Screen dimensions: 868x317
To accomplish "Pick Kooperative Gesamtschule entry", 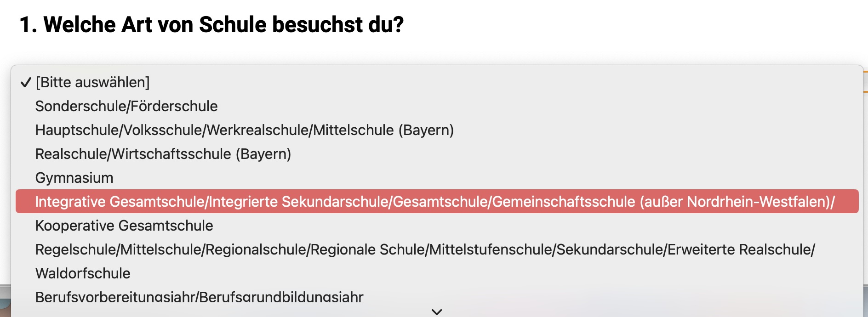I will [437, 226].
